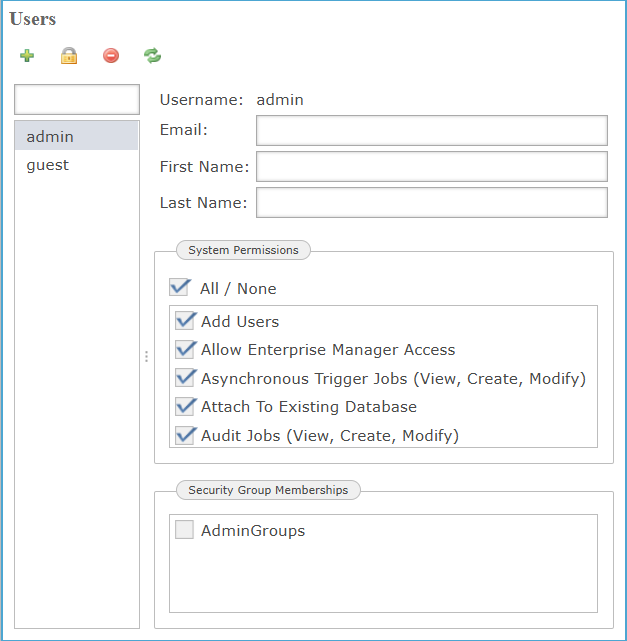Uncheck the Audit Jobs permission
Image resolution: width=627 pixels, height=641 pixels.
coord(185,435)
